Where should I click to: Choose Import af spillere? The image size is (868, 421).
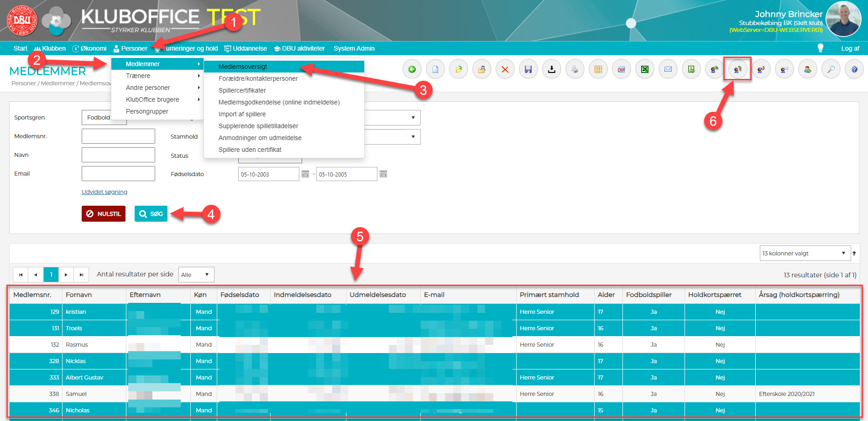point(284,114)
